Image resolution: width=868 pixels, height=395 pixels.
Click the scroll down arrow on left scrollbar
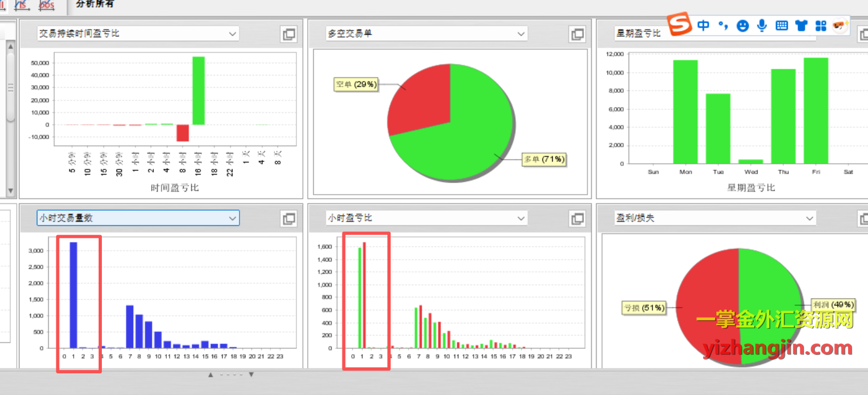[x=10, y=191]
